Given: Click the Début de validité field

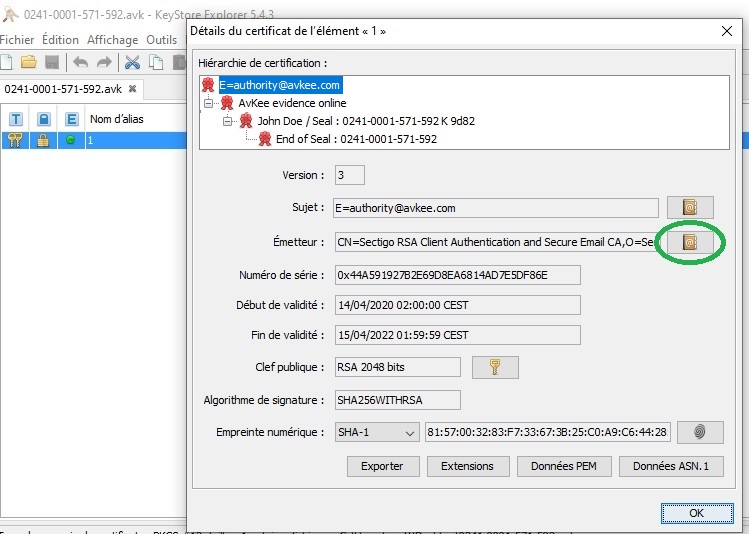Looking at the screenshot, I should [x=458, y=305].
